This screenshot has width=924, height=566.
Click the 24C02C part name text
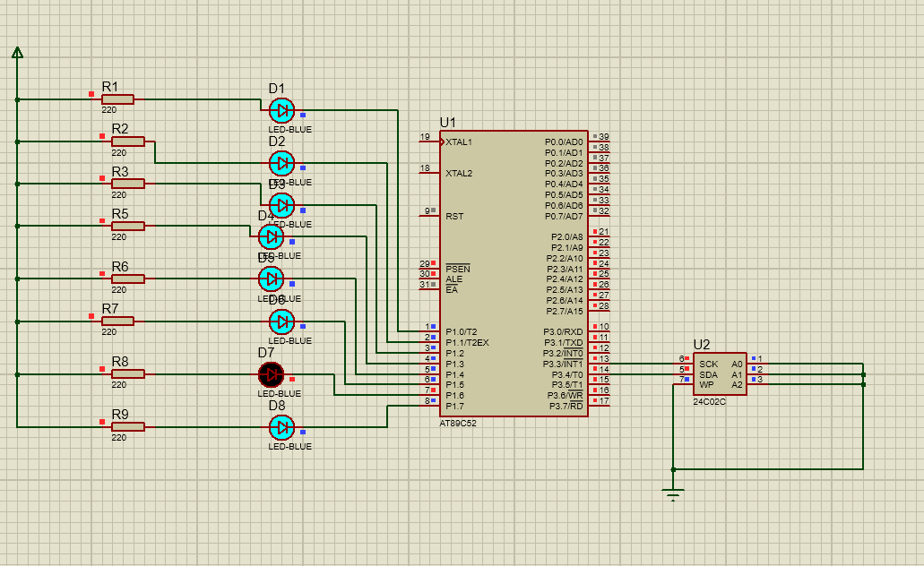(x=710, y=402)
